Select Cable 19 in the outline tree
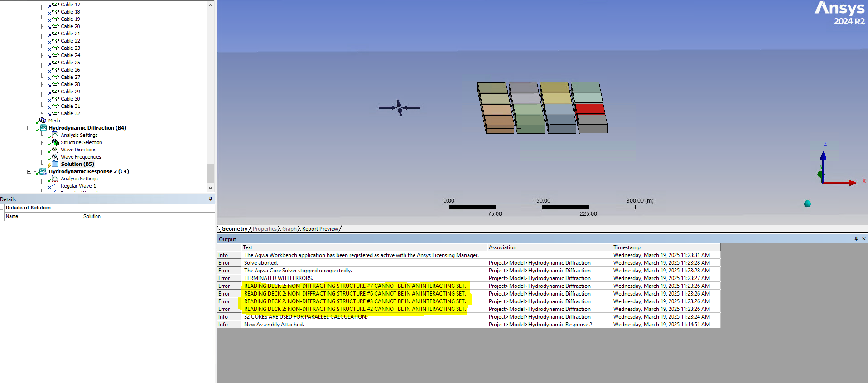 pyautogui.click(x=70, y=19)
